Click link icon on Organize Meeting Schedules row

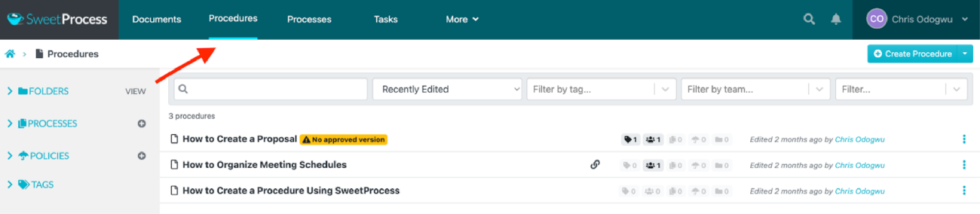(x=595, y=164)
